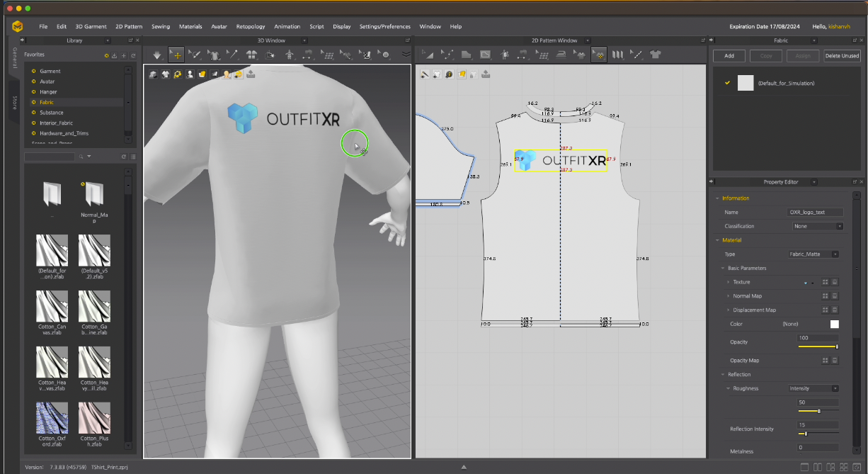Click the grid icon in the Normal Map row

826,296
